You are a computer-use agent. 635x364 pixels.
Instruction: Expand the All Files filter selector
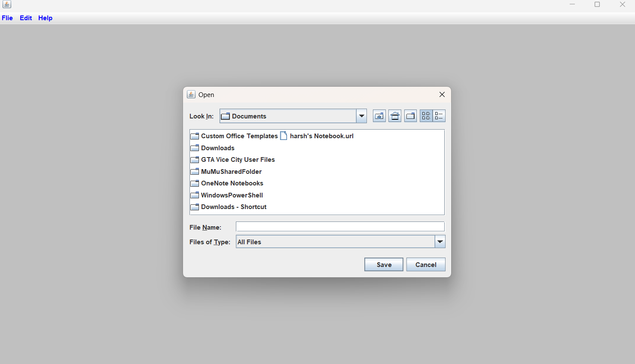pyautogui.click(x=440, y=242)
